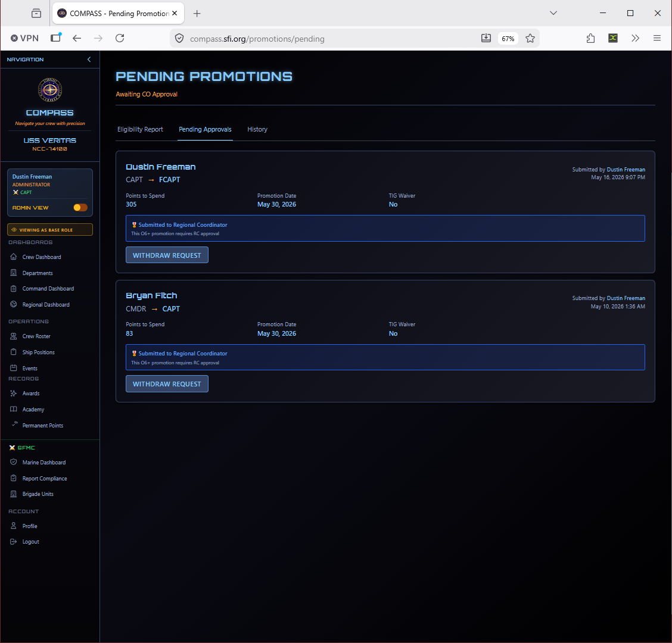The height and width of the screenshot is (643, 672).
Task: Select the Pending Approvals tab
Action: click(205, 129)
